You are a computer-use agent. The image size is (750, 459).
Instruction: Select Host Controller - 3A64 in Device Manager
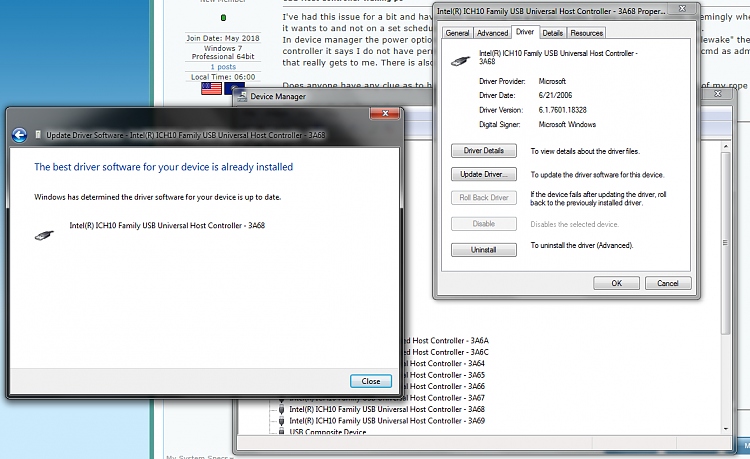point(444,363)
